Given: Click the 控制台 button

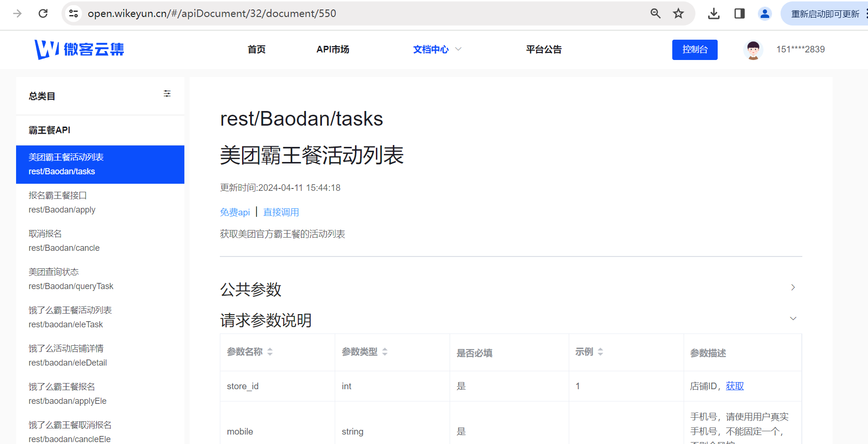Looking at the screenshot, I should 694,50.
